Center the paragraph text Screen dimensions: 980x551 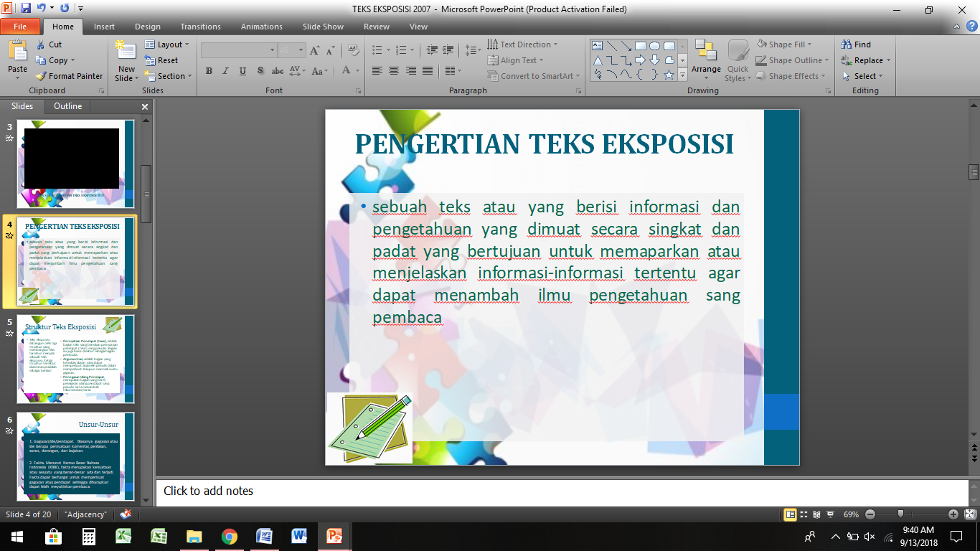coord(394,71)
